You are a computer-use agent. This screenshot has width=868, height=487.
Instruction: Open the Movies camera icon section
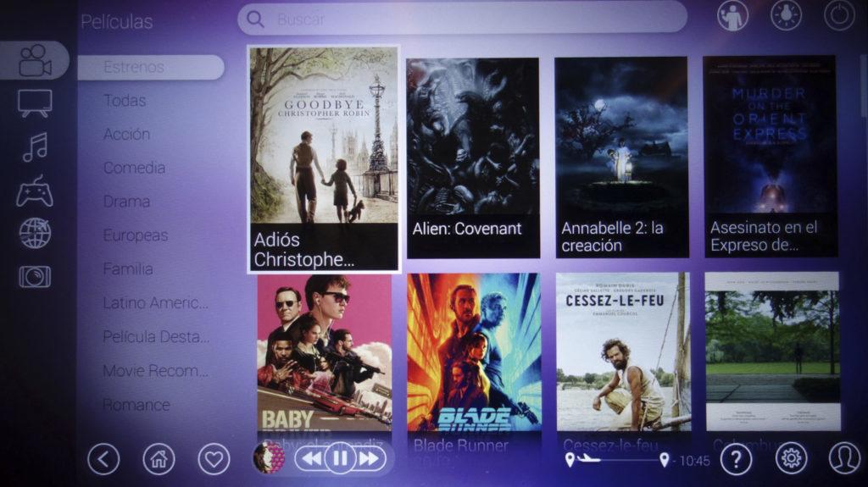[35, 60]
